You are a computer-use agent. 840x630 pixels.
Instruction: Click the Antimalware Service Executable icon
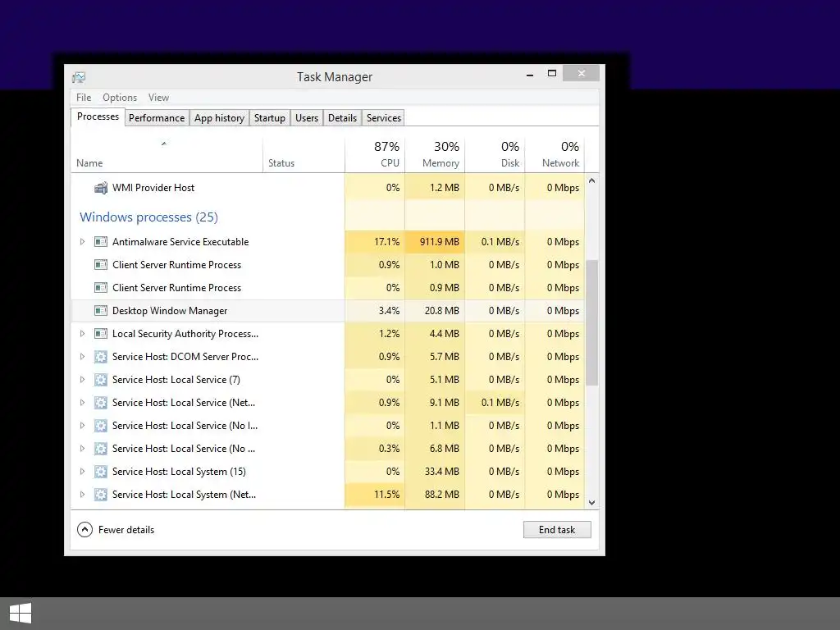(x=101, y=242)
